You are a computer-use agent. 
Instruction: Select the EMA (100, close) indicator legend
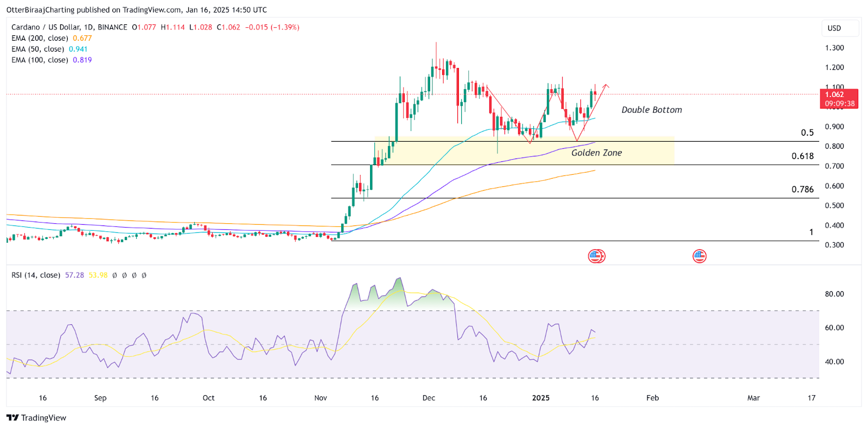pyautogui.click(x=40, y=60)
